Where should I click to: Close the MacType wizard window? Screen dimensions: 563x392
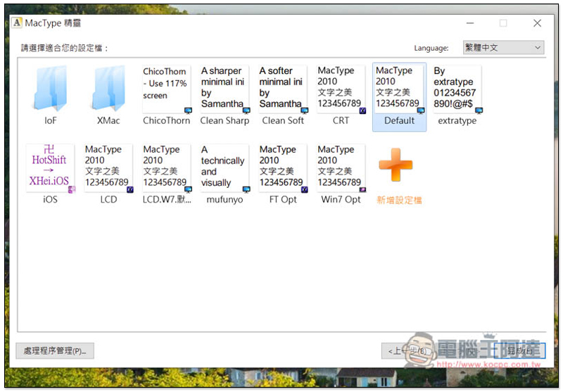(x=537, y=23)
